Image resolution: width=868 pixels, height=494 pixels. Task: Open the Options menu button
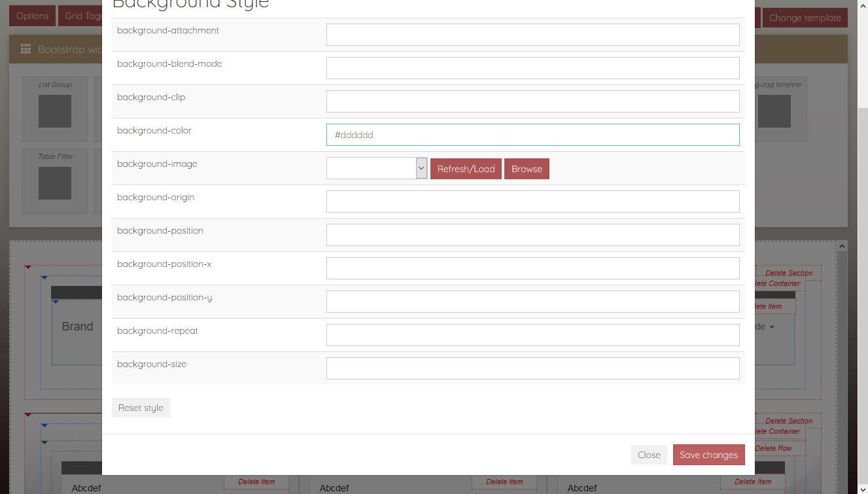click(x=32, y=16)
